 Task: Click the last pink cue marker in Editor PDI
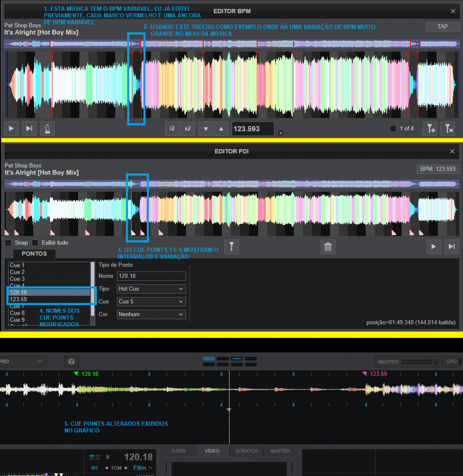pyautogui.click(x=421, y=233)
